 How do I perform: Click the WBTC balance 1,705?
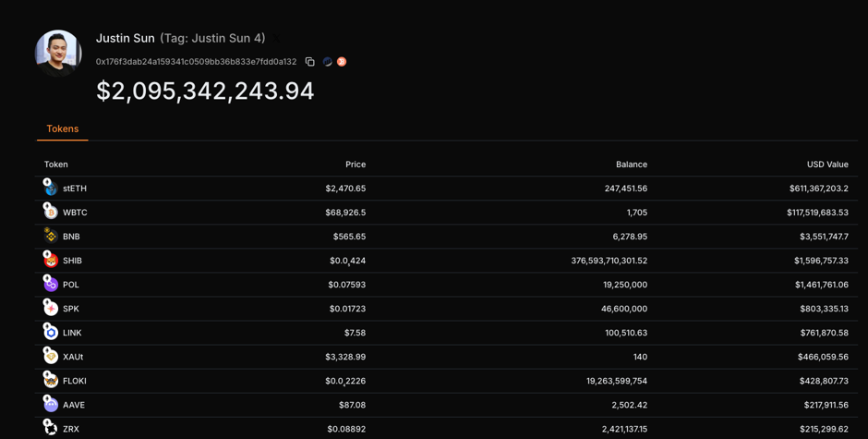click(637, 213)
